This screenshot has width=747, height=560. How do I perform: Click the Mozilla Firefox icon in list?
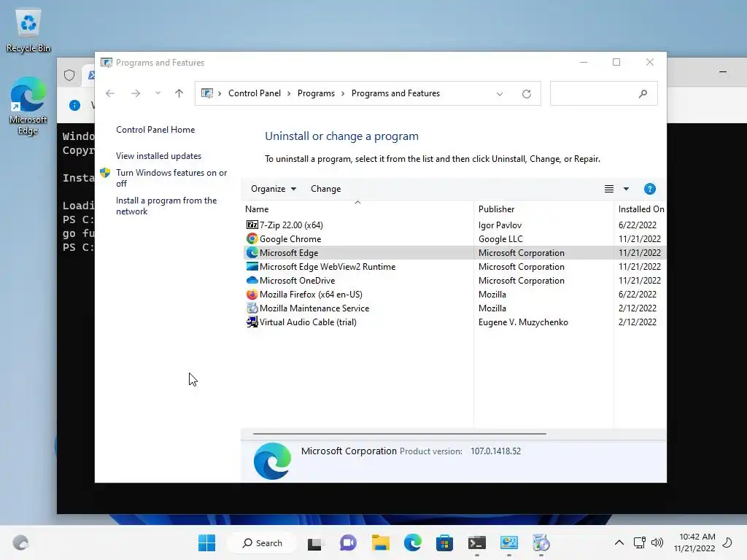pyautogui.click(x=252, y=294)
